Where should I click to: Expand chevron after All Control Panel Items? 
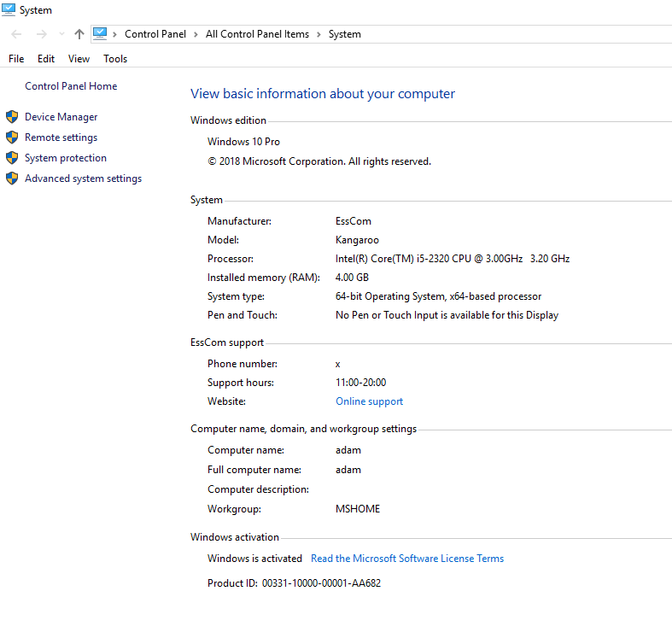pyautogui.click(x=318, y=34)
